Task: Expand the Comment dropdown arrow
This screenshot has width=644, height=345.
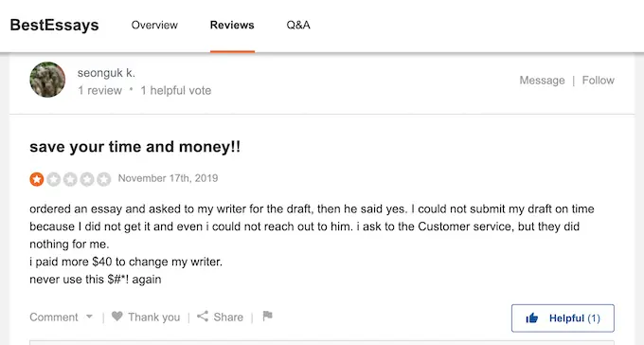Action: coord(89,317)
